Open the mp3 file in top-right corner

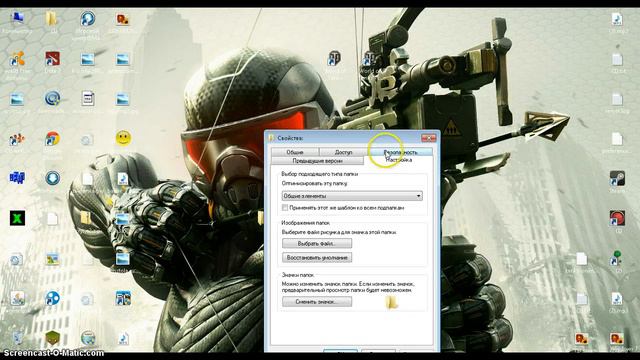coord(617,19)
